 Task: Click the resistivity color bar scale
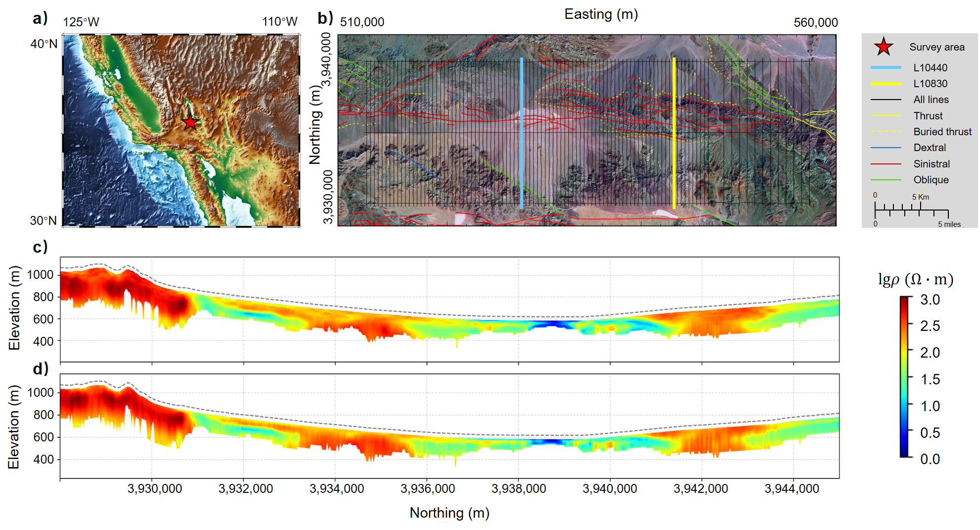point(905,376)
